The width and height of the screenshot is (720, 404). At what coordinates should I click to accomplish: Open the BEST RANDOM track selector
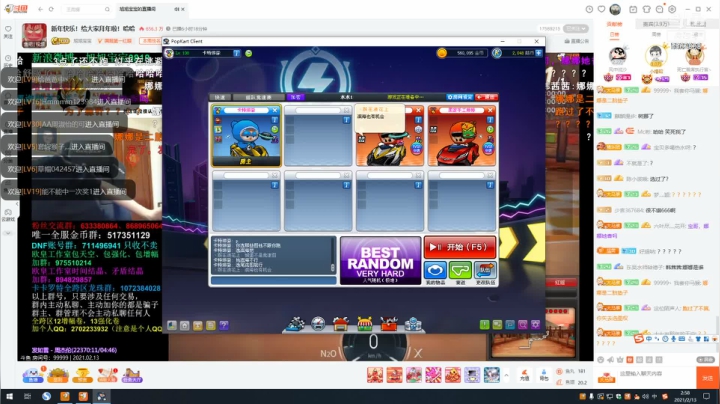click(380, 261)
